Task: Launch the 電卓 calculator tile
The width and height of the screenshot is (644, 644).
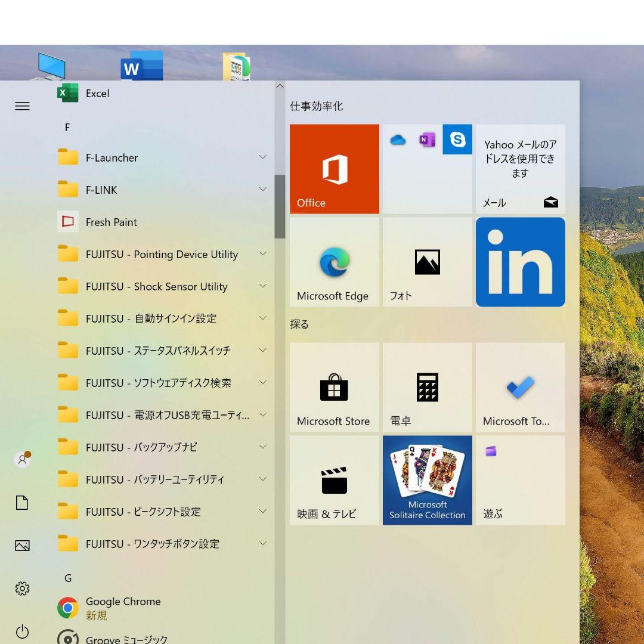Action: tap(427, 388)
